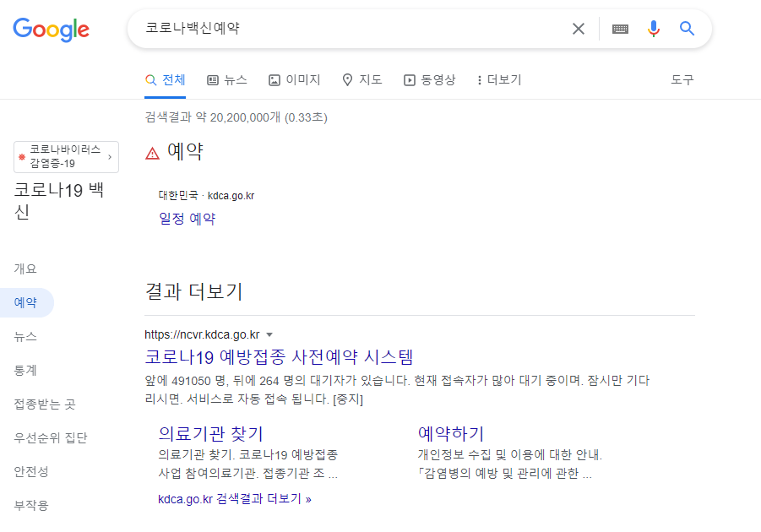Click into the 코로나백신예약 search field

(354, 28)
